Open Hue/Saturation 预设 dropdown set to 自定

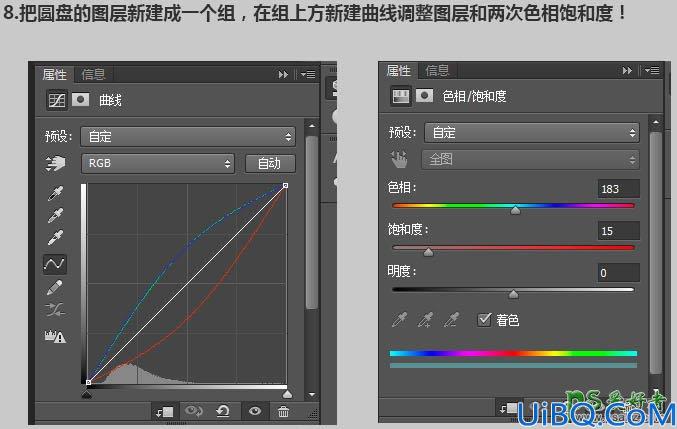531,132
